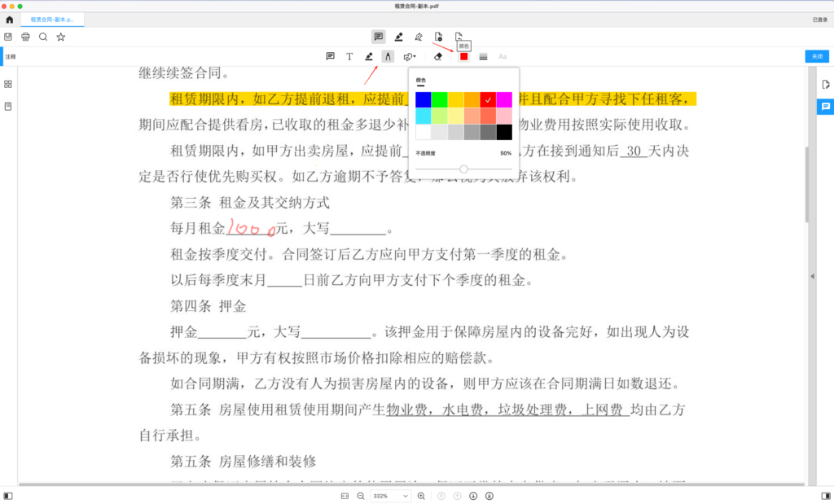The width and height of the screenshot is (834, 504).
Task: Open the search magnifier tool
Action: pos(43,37)
